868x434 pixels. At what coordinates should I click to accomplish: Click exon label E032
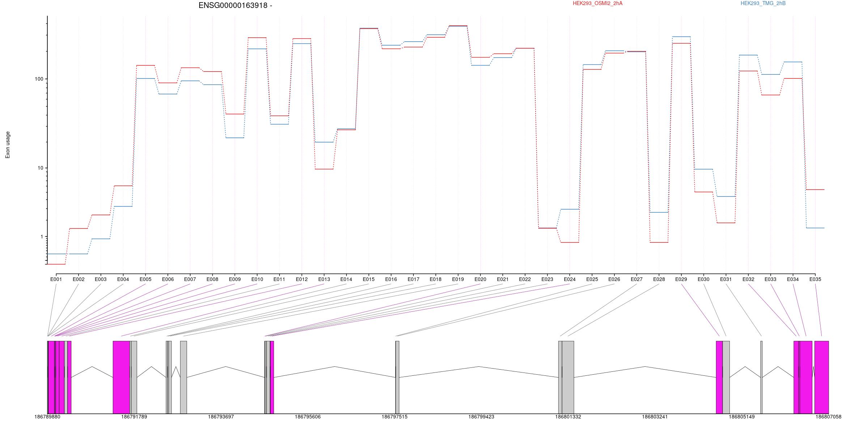(x=748, y=279)
